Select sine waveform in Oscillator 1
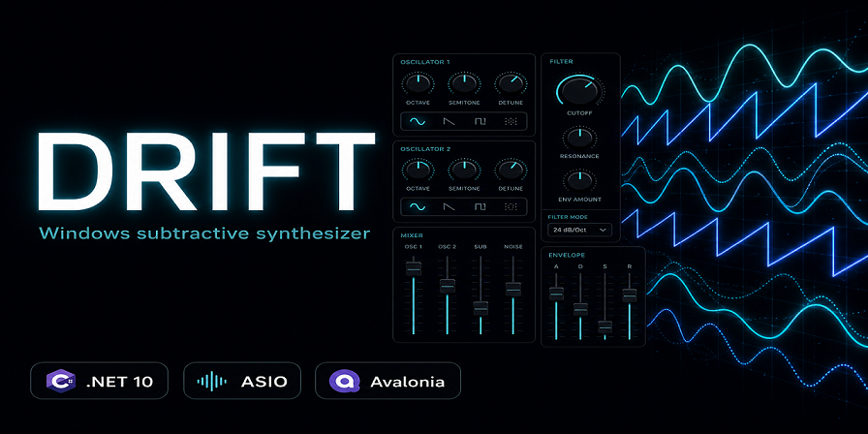This screenshot has height=434, width=868. [x=418, y=121]
